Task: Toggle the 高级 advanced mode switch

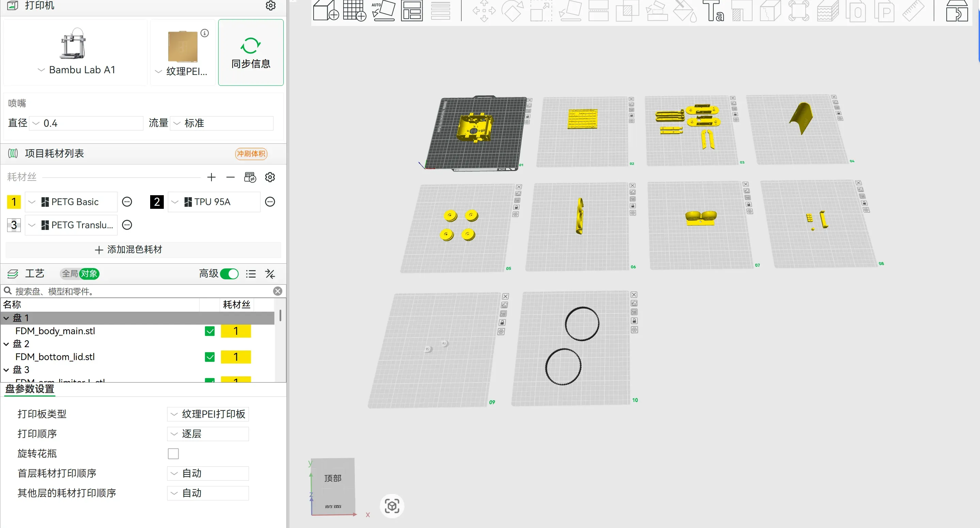Action: tap(229, 274)
